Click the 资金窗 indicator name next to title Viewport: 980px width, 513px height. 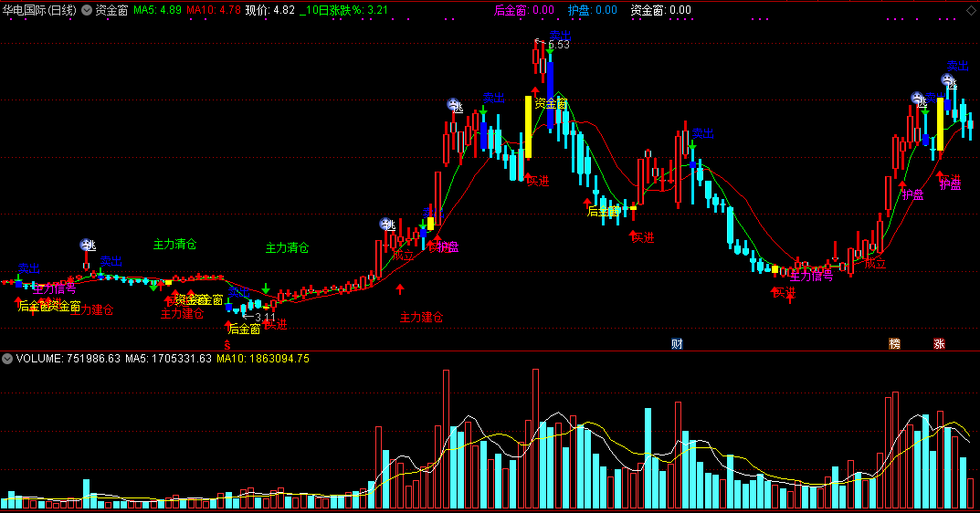pyautogui.click(x=111, y=10)
